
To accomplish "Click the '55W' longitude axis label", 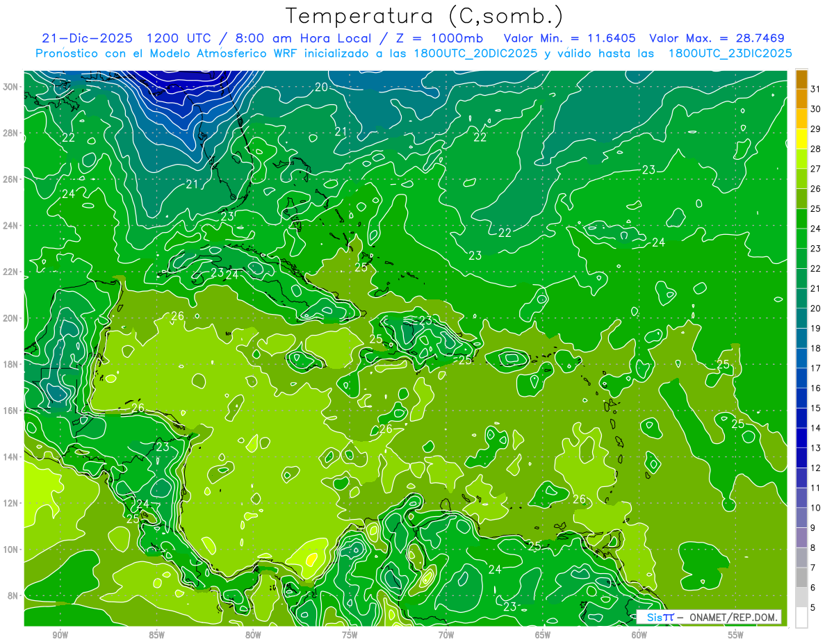I will click(736, 635).
